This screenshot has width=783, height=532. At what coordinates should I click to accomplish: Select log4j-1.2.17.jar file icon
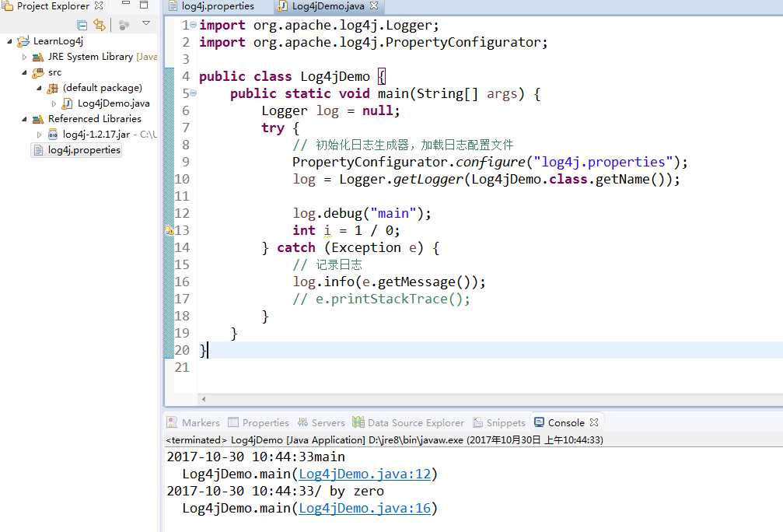coord(53,135)
